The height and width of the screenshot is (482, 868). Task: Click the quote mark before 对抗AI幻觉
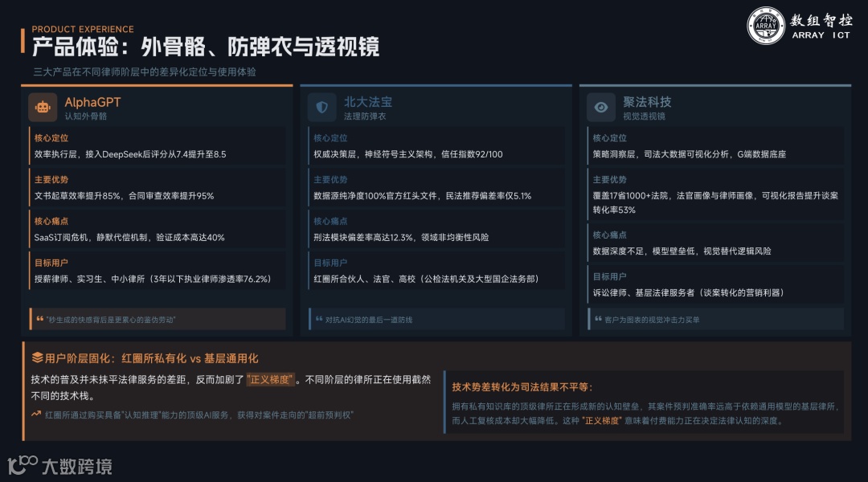point(319,319)
